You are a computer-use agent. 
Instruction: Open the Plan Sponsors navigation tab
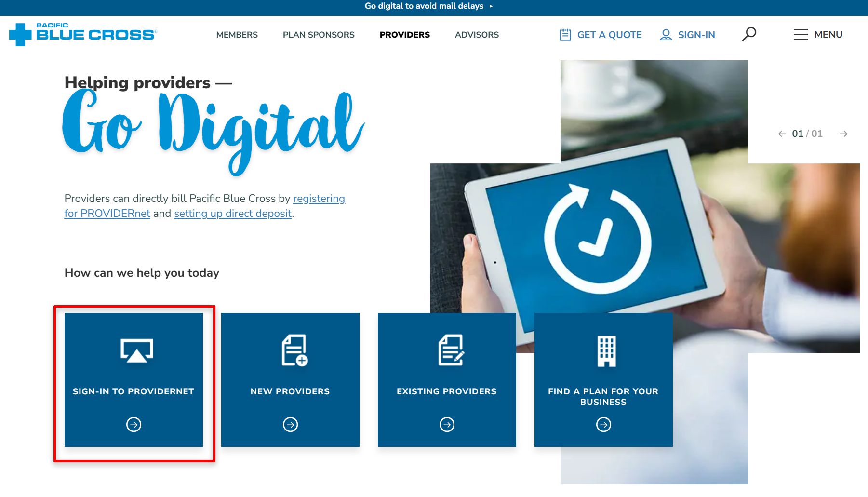tap(319, 35)
